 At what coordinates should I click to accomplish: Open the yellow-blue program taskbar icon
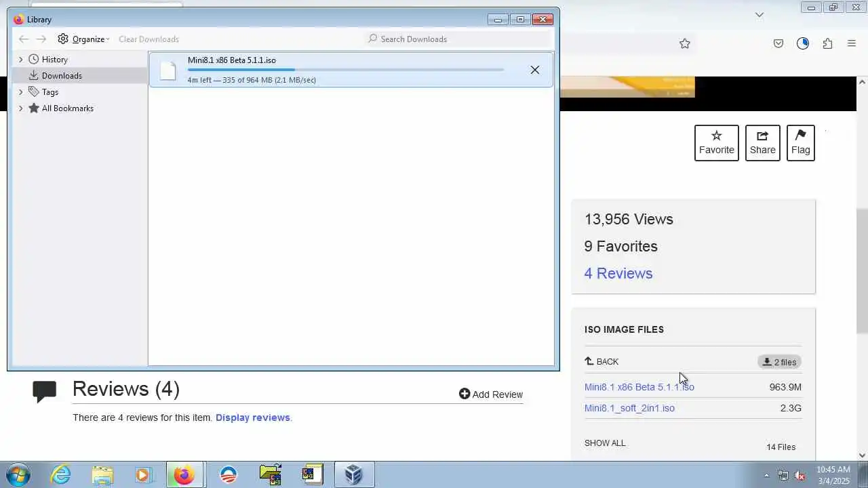click(311, 475)
